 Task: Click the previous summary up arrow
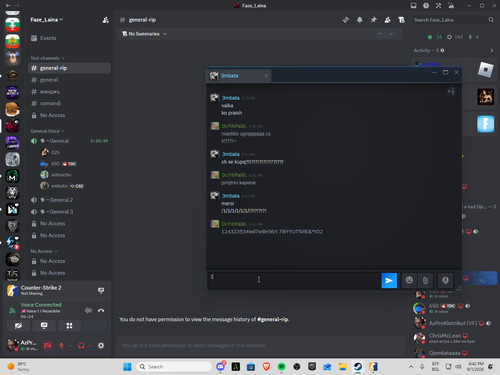pos(379,34)
